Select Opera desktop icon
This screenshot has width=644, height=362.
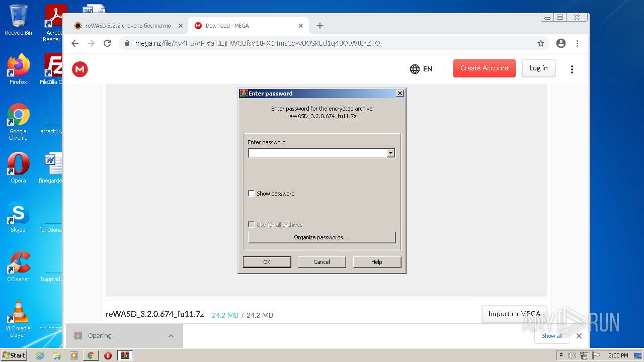point(18,168)
